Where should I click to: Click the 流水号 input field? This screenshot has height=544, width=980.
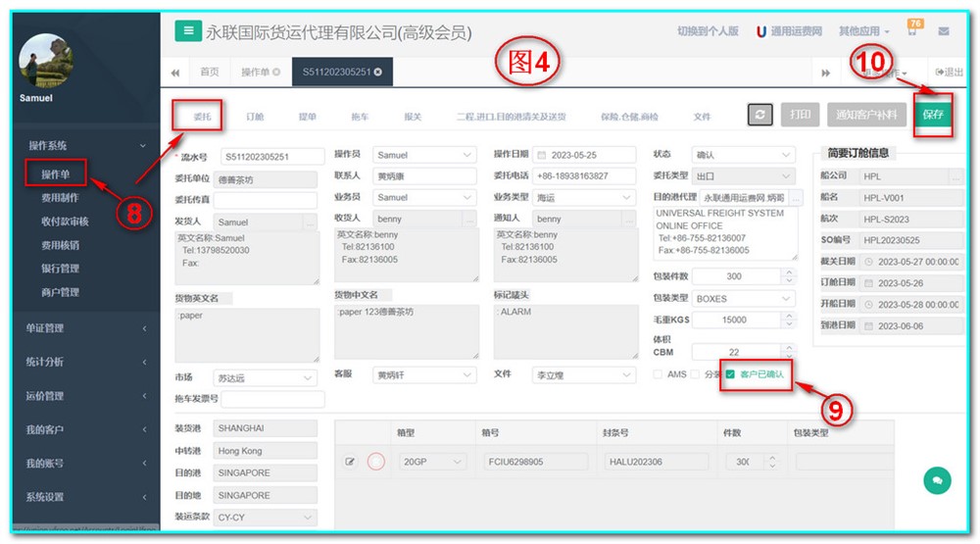tap(272, 156)
